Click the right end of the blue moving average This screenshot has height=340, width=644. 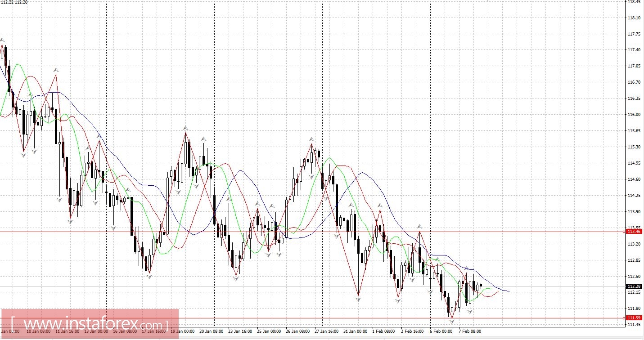[x=509, y=291]
